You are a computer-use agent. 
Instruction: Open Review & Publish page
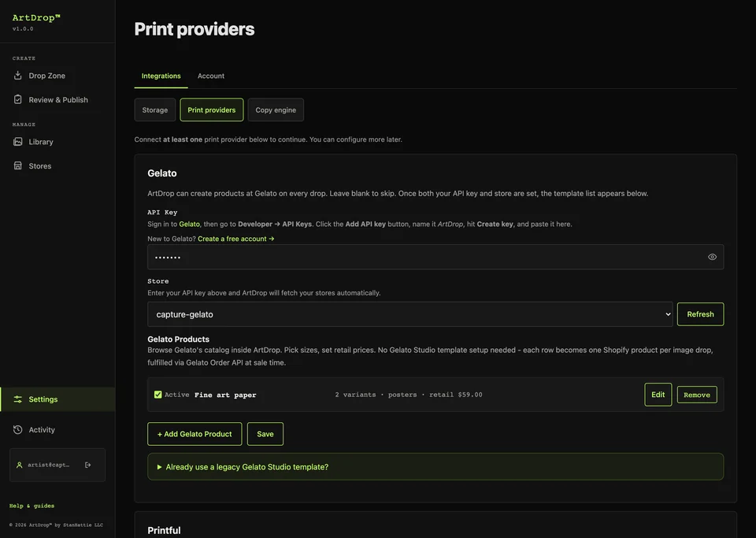(57, 99)
